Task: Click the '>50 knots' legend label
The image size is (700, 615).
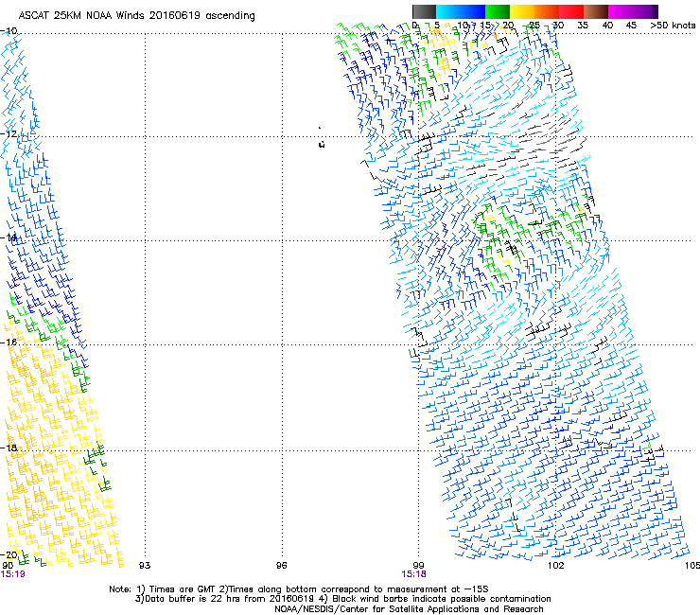Action: point(673,25)
